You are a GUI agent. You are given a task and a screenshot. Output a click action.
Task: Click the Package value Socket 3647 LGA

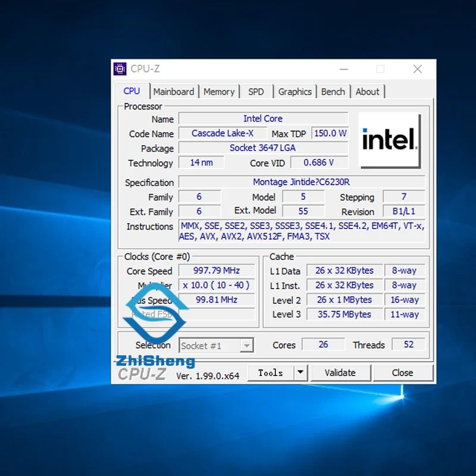click(263, 148)
